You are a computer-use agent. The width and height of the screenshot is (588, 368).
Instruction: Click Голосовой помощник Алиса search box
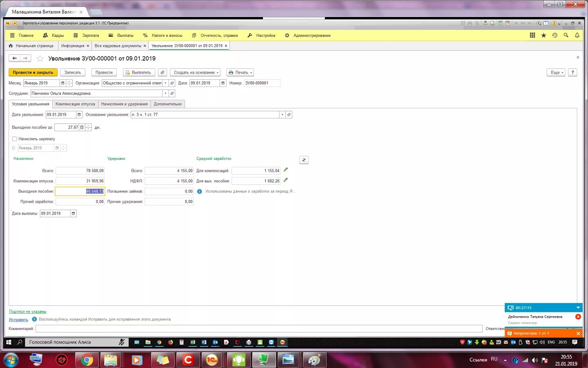[77, 342]
